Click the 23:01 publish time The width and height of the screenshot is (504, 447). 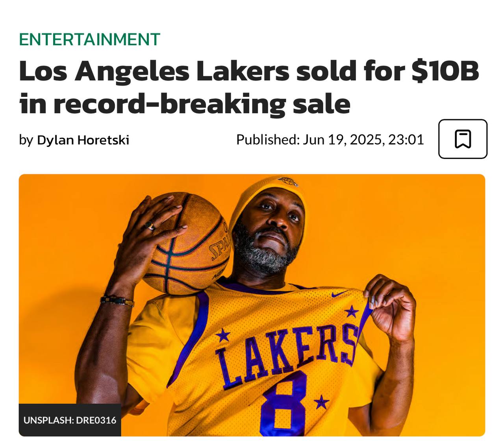point(406,139)
